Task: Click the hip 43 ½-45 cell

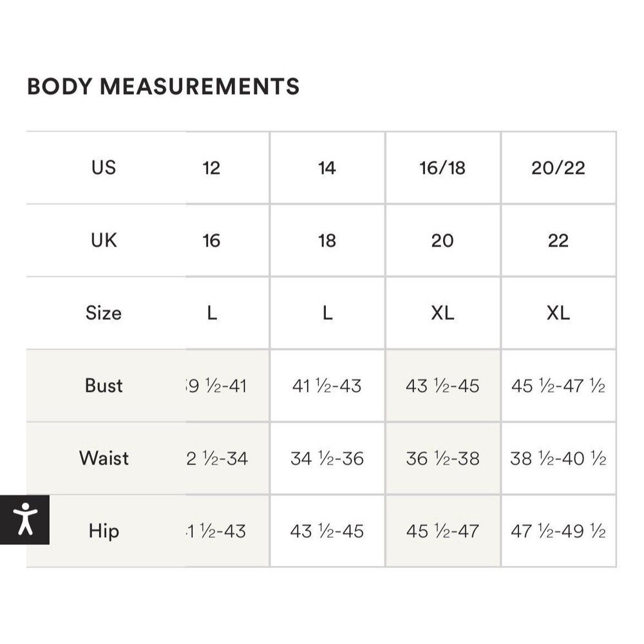Action: click(327, 531)
